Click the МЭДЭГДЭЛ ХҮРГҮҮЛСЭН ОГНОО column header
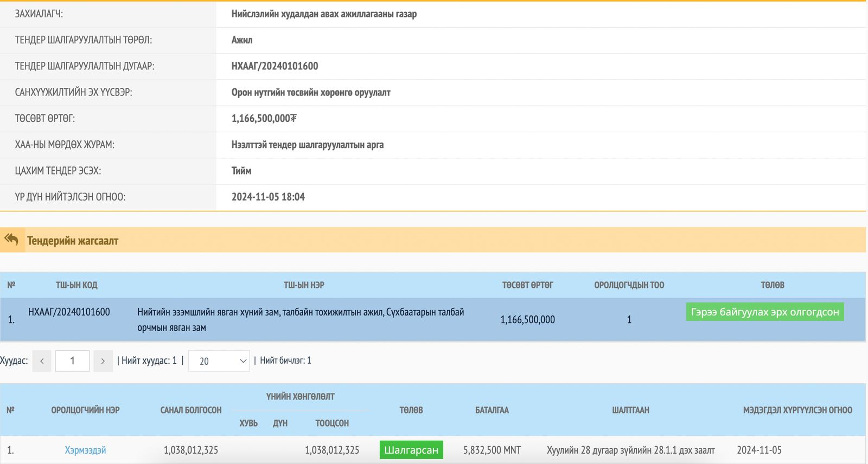Viewport: 868px width, 464px height. click(797, 410)
